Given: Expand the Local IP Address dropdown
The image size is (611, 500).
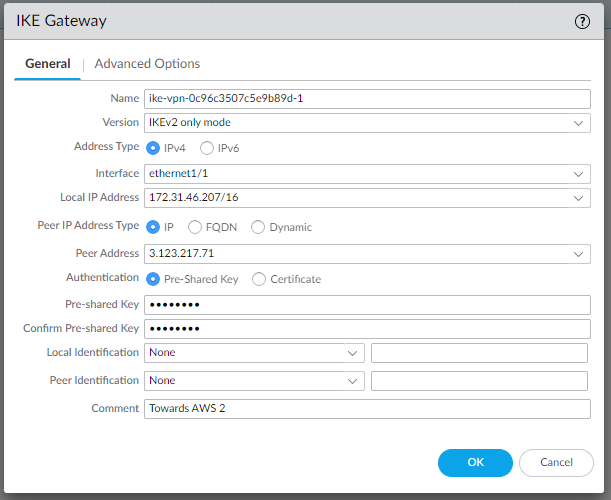Looking at the screenshot, I should (580, 198).
